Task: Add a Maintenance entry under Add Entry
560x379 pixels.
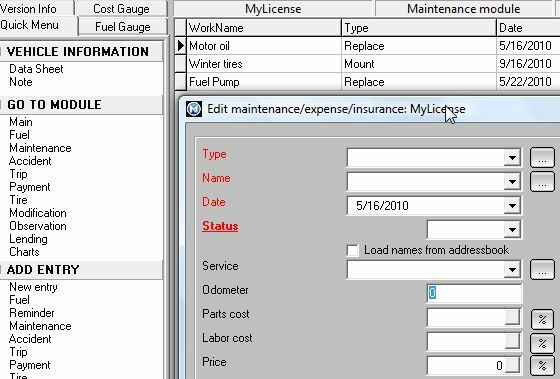Action: pos(40,326)
